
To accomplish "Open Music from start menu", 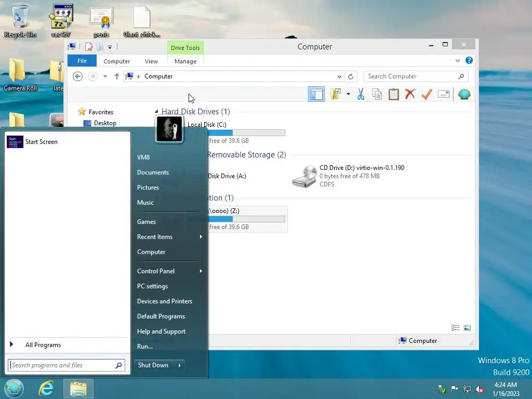I will (x=145, y=203).
